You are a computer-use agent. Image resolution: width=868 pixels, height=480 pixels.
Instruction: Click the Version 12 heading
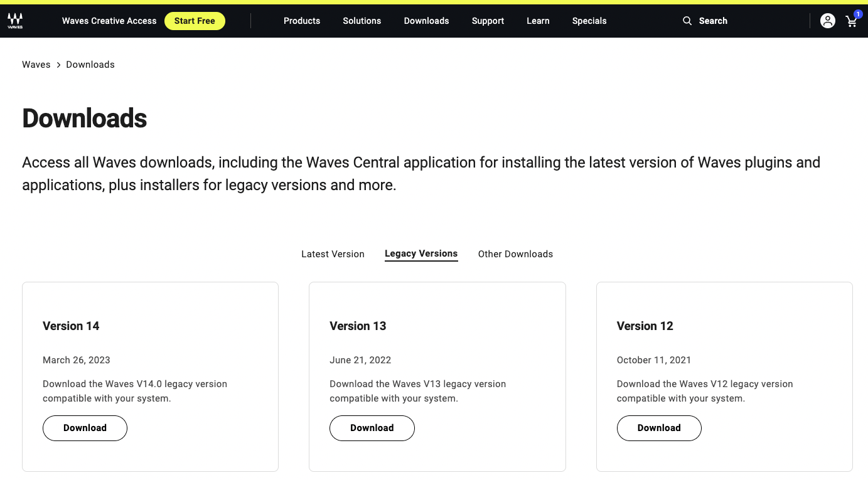coord(645,326)
